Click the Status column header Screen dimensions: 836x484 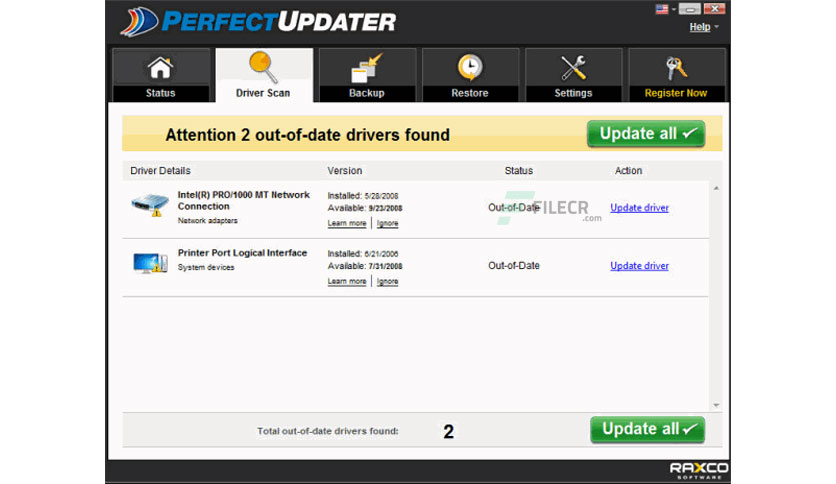coord(519,171)
